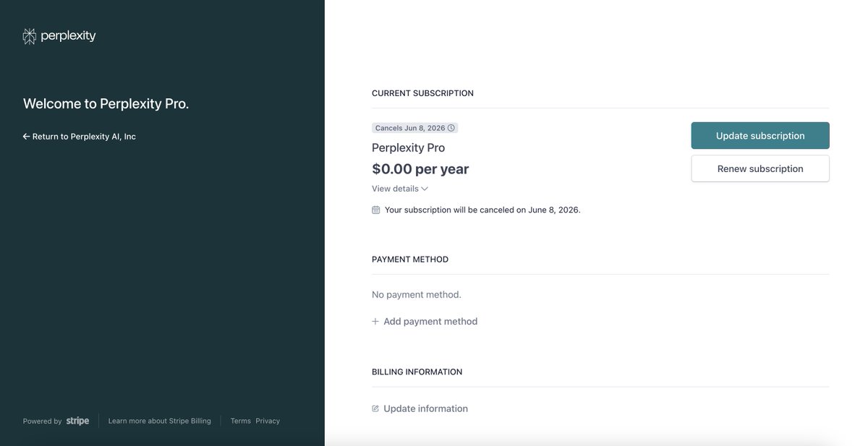Click the $0.00 per year price text

[420, 169]
